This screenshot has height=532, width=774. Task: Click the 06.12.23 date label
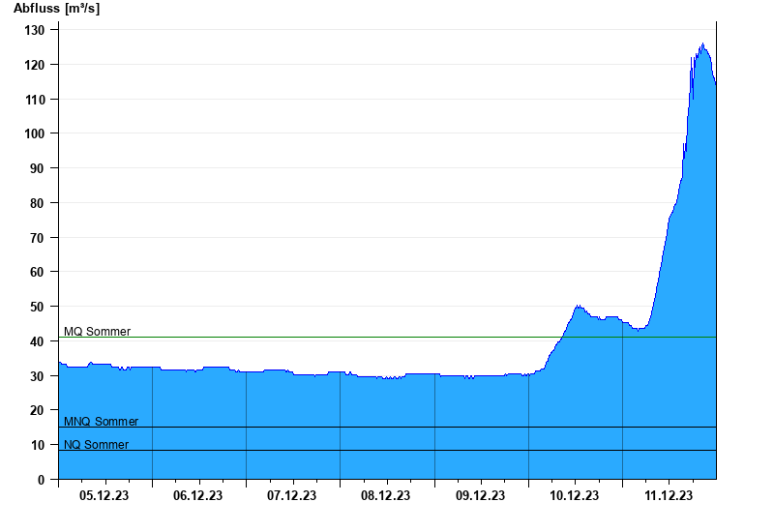pos(198,495)
